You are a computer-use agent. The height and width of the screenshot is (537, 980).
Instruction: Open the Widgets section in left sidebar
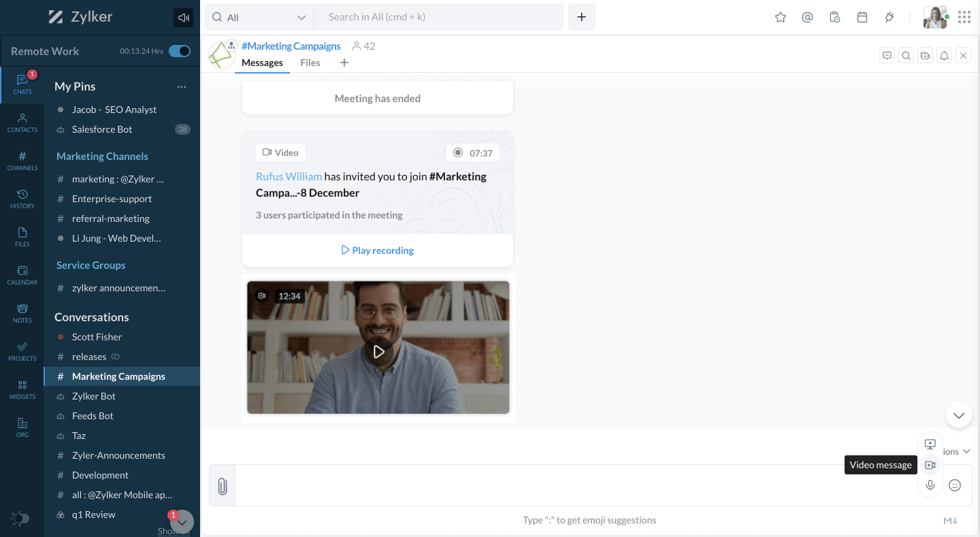22,388
